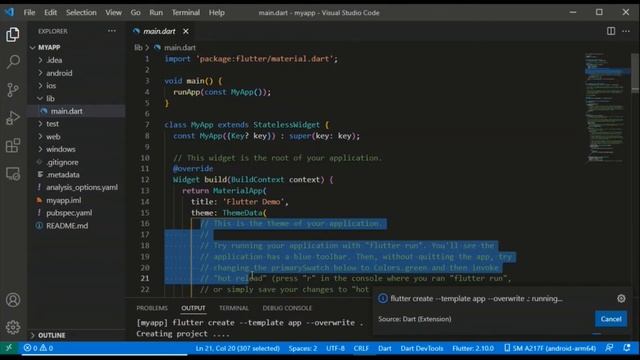Click the split editor icon
Viewport: 640px width, 360px height.
pyautogui.click(x=611, y=31)
